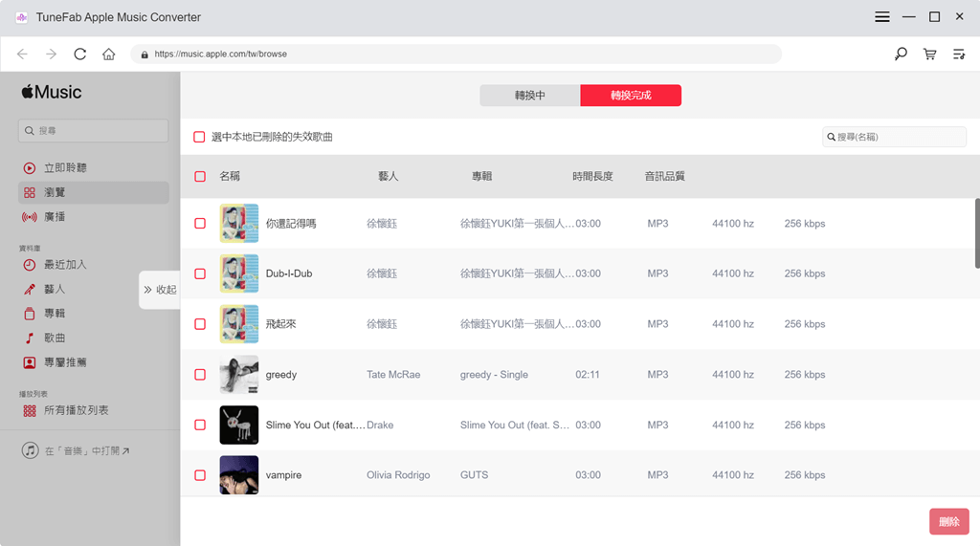Click the 刪除 button
Image resolution: width=980 pixels, height=546 pixels.
pyautogui.click(x=949, y=522)
